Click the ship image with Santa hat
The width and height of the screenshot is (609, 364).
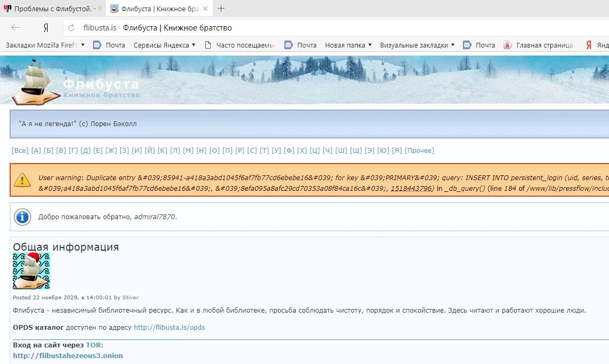pyautogui.click(x=32, y=271)
